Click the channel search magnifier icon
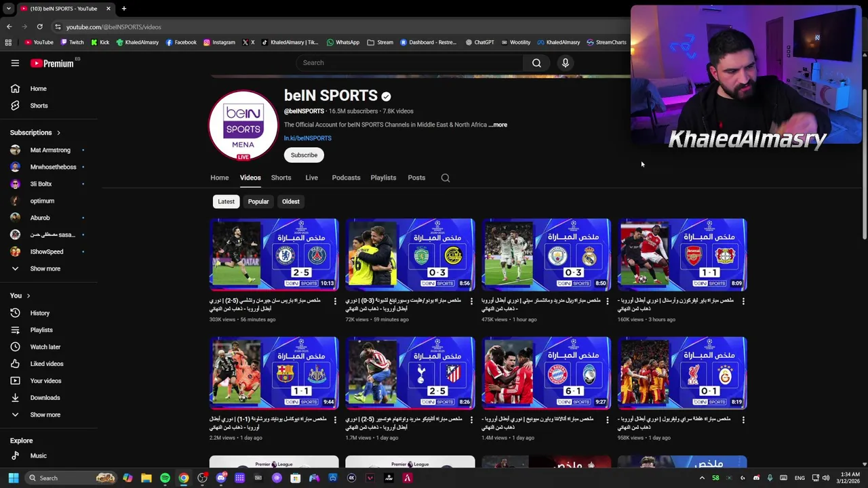Screen dimensions: 868x488 [x=446, y=178]
